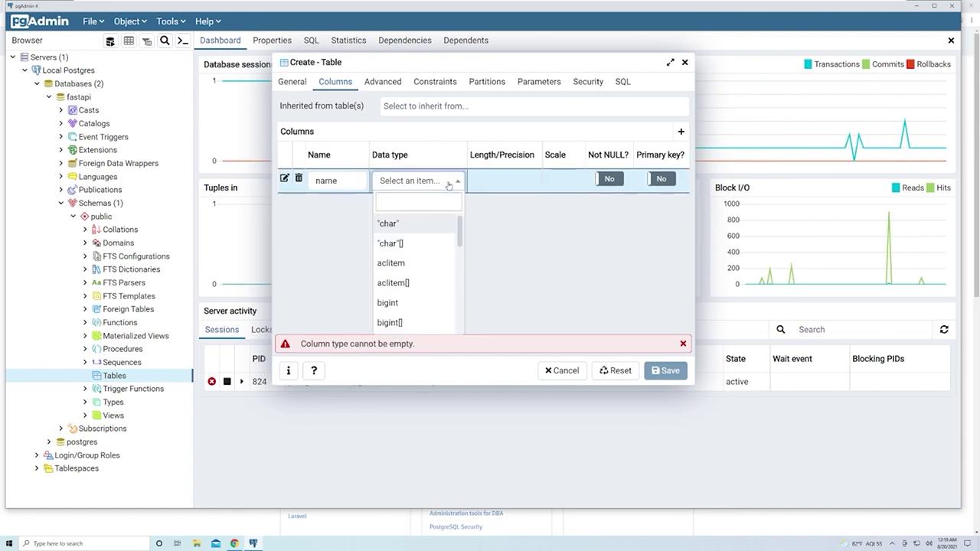Open the Help menu
Image resolution: width=980 pixels, height=551 pixels.
point(207,21)
